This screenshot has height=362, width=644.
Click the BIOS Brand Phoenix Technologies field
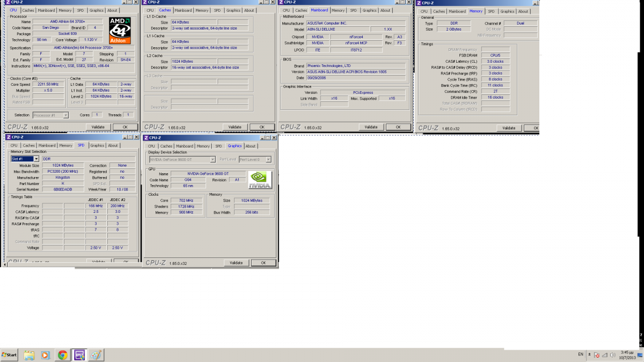click(x=355, y=66)
